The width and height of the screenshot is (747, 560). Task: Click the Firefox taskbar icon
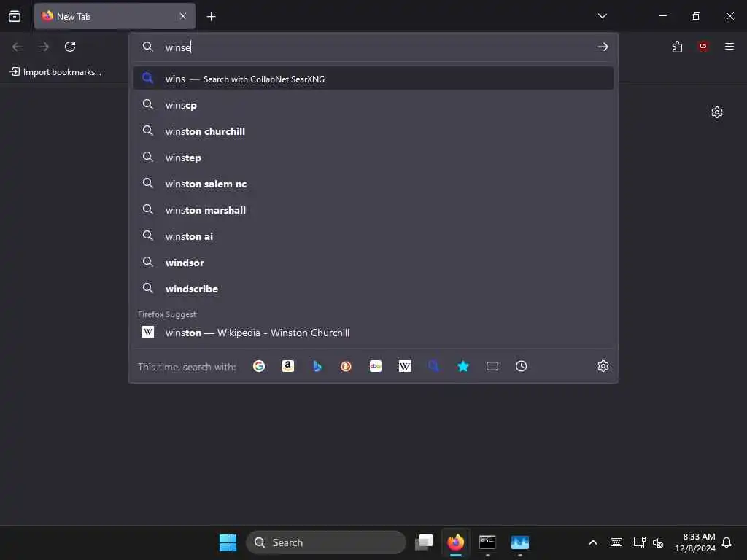pos(456,542)
